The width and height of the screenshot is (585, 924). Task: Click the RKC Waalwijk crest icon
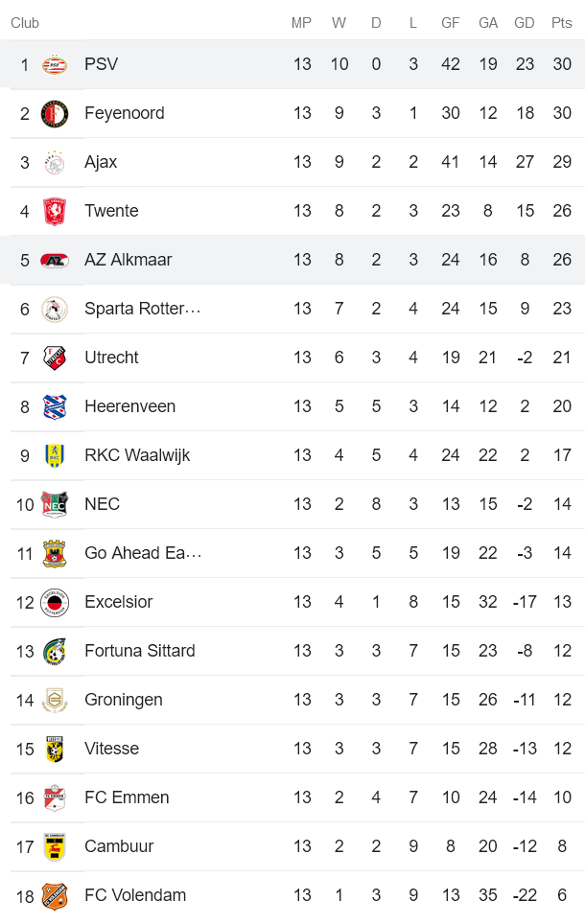point(55,456)
